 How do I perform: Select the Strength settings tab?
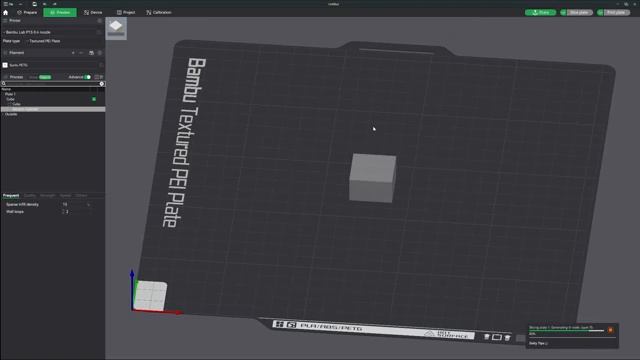coord(47,196)
